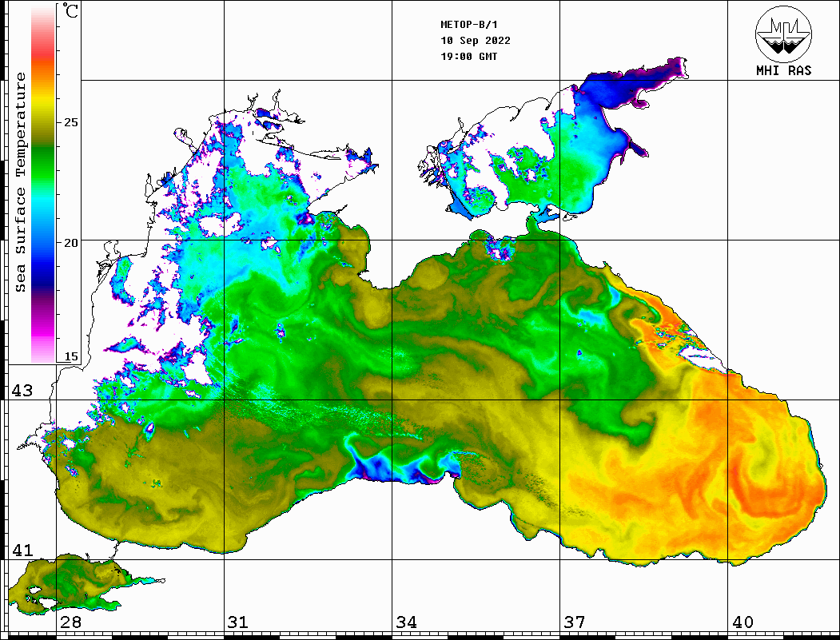The height and width of the screenshot is (640, 840).
Task: Click the '25' mark on temperature scale
Action: point(70,122)
